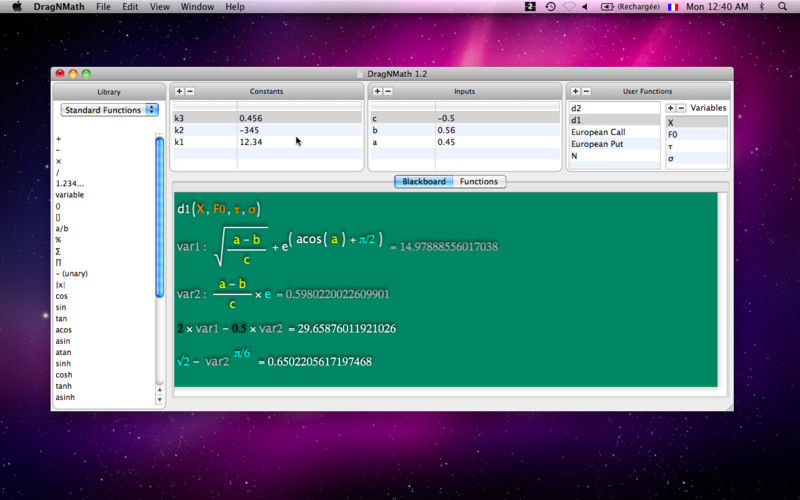Select the Σ summation library item
Viewport: 800px width, 500px height.
(x=58, y=251)
